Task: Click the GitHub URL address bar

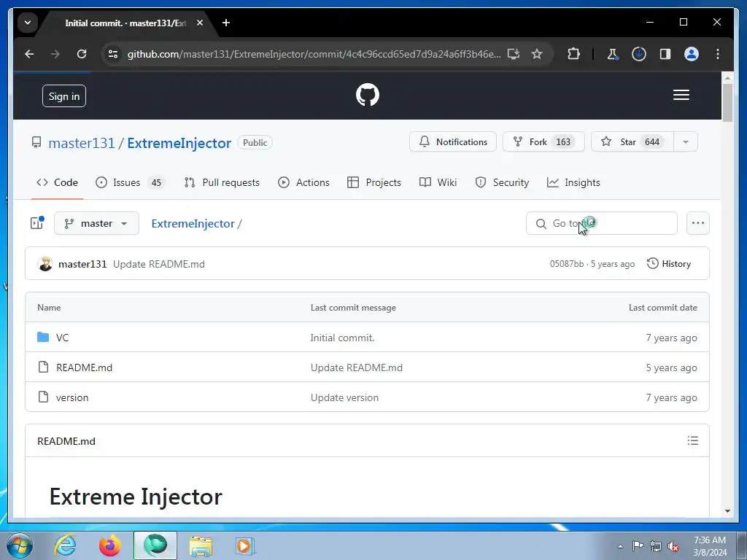Action: click(x=314, y=54)
